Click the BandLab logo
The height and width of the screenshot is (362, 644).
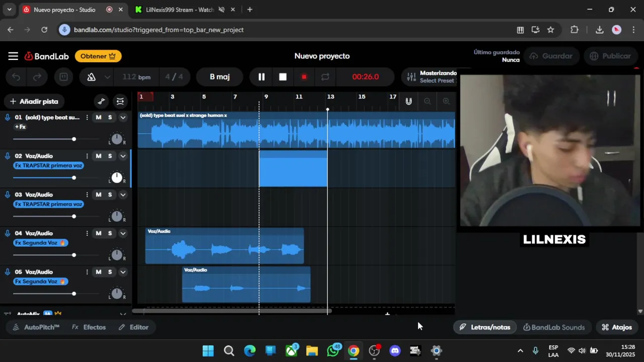(46, 56)
